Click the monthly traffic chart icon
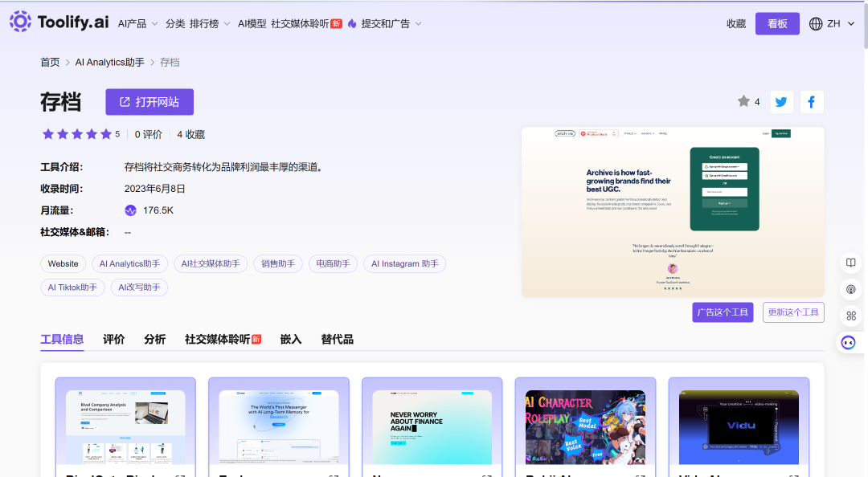The height and width of the screenshot is (477, 868). 131,210
